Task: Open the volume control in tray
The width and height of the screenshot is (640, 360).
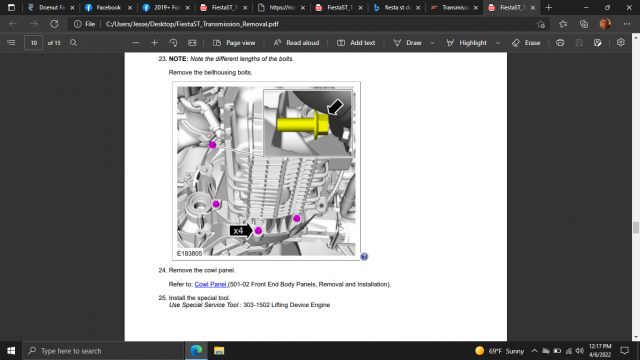Action: [580, 351]
